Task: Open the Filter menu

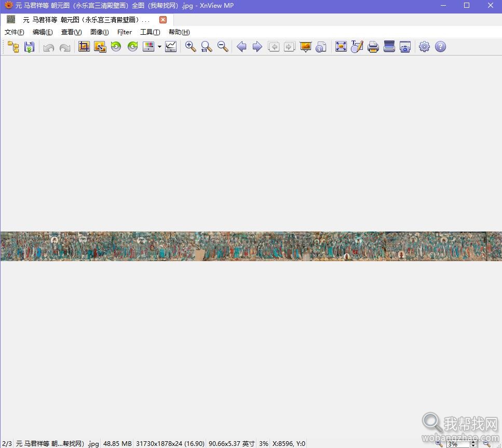Action: [125, 32]
